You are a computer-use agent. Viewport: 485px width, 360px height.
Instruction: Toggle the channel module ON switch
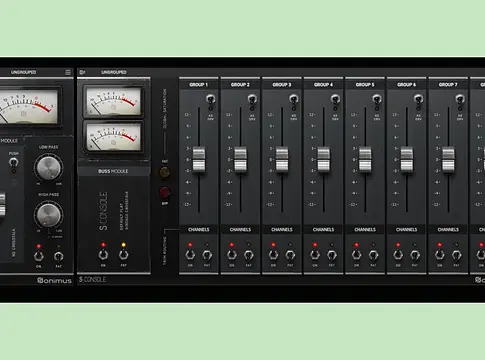(x=39, y=256)
